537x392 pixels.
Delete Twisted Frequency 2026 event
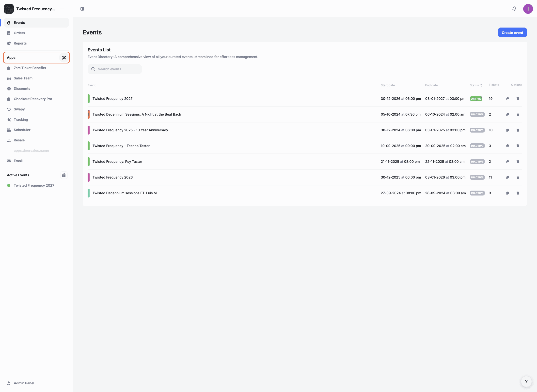[518, 177]
